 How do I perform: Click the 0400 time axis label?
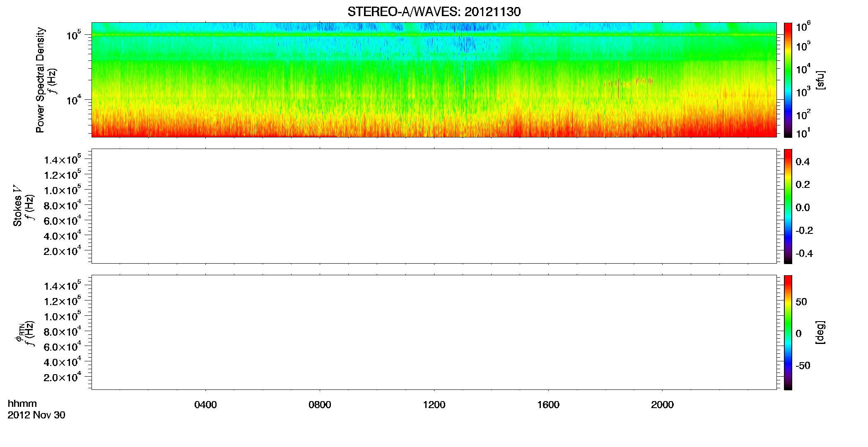click(x=205, y=405)
